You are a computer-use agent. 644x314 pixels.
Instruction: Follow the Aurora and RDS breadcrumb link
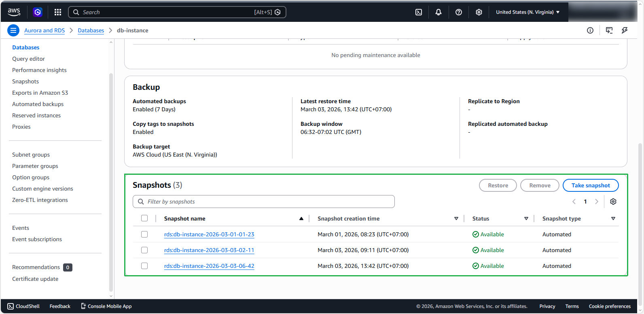coord(44,30)
